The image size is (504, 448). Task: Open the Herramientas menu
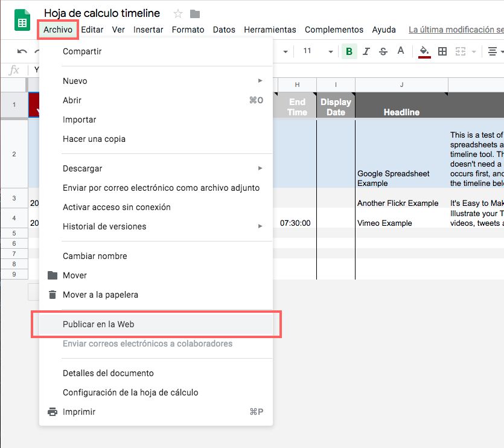(270, 30)
